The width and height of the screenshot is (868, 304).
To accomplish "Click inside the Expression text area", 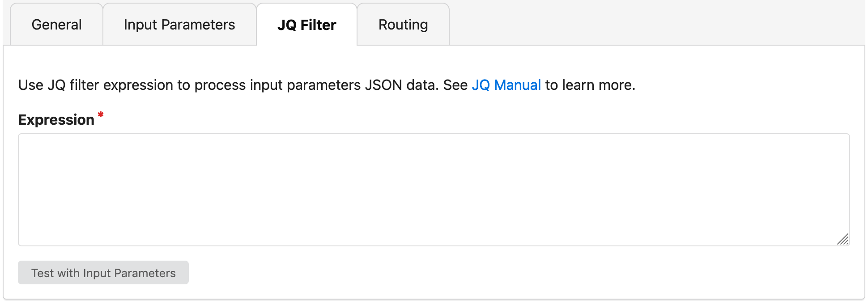I will 434,190.
